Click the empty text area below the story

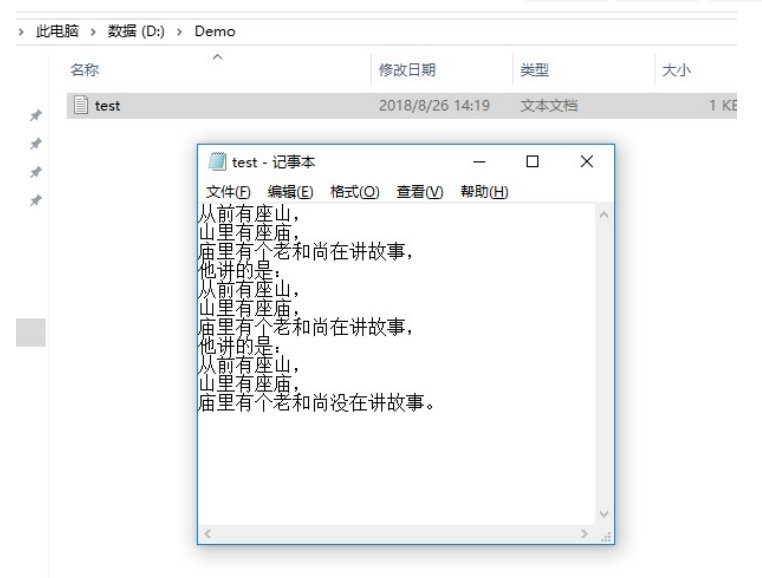click(x=396, y=469)
